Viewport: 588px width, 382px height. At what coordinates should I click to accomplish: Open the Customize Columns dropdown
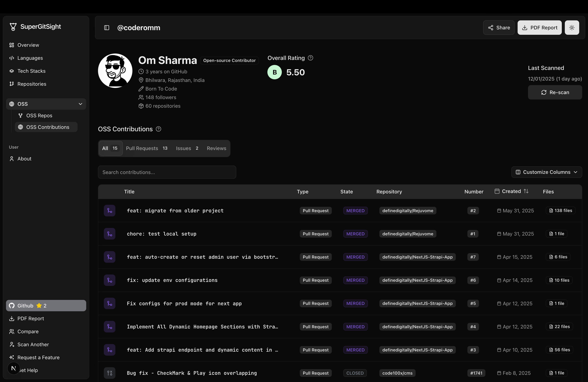pyautogui.click(x=546, y=172)
